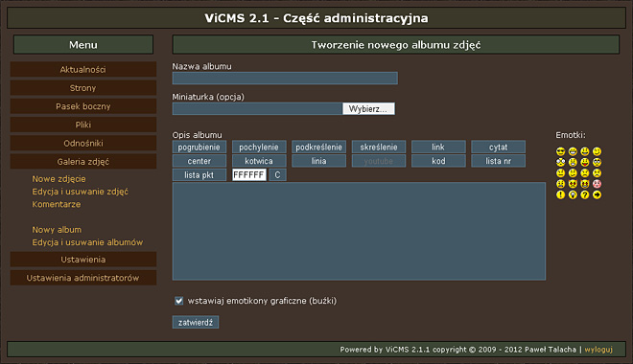This screenshot has width=633, height=364.
Task: Open Edycja i usuwanie zdjęć link
Action: (80, 192)
